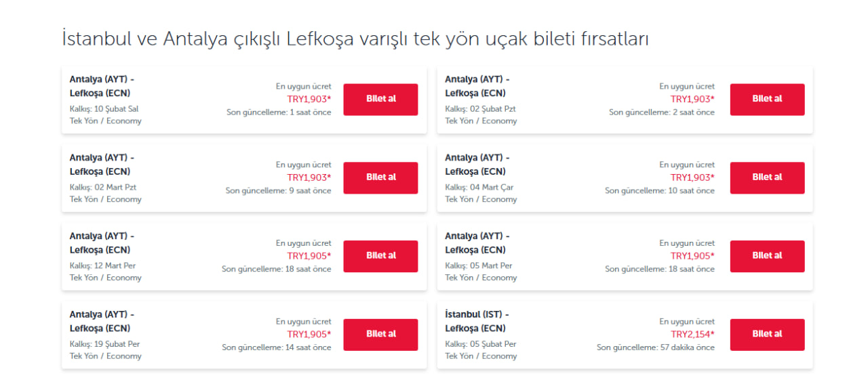Click the TRY2,154 price
Viewport: 868px width, 382px height.
[692, 335]
